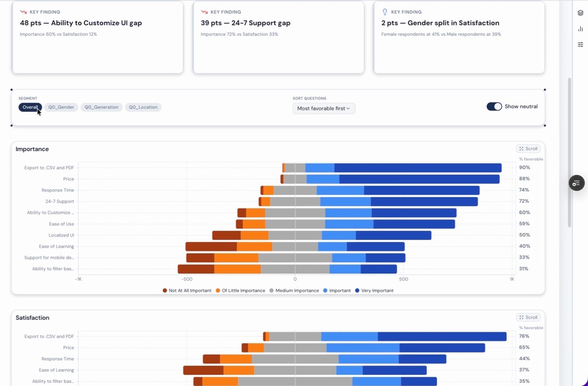This screenshot has height=386, width=588.
Task: Click the trend-down icon on the 24-7 Support gap card
Action: point(204,12)
